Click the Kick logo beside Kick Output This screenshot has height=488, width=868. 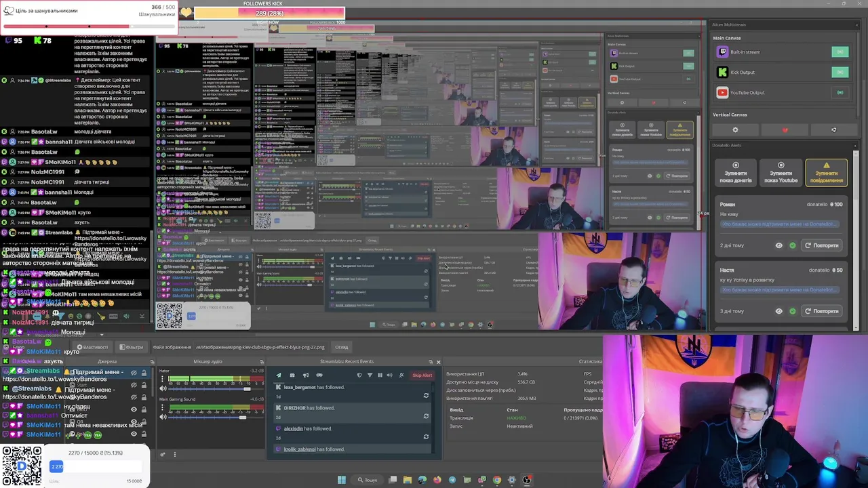[722, 73]
